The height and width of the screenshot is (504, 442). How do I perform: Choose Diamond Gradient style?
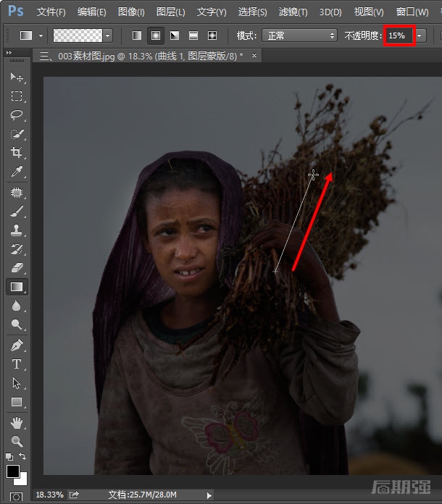tap(212, 35)
